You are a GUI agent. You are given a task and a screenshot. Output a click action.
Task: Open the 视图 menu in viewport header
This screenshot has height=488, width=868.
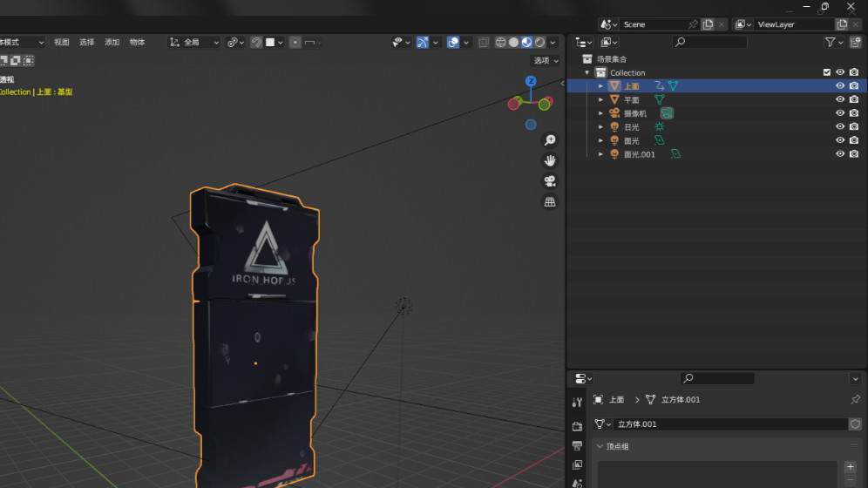pyautogui.click(x=61, y=42)
